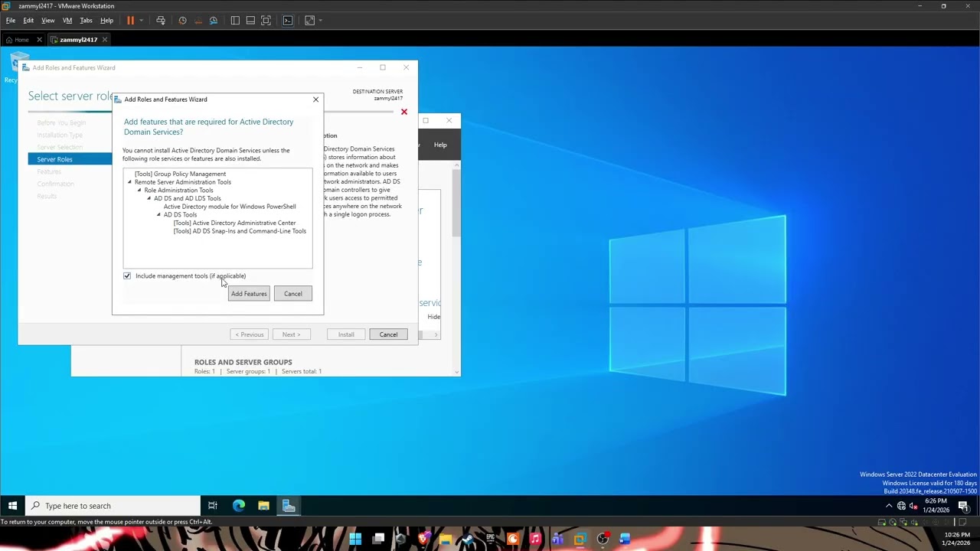Image resolution: width=980 pixels, height=551 pixels.
Task: Toggle the thumbnail bar icon in VMware
Action: pyautogui.click(x=250, y=21)
